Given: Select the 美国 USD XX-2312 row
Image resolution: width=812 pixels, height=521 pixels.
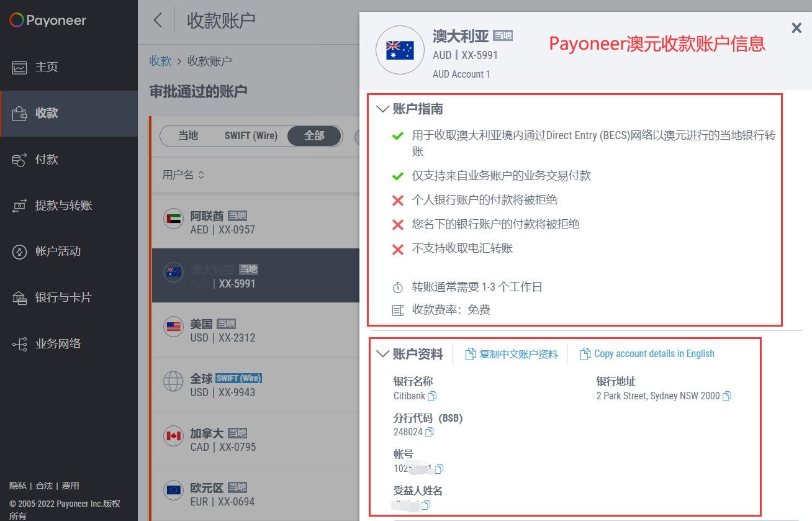Looking at the screenshot, I should pos(256,330).
